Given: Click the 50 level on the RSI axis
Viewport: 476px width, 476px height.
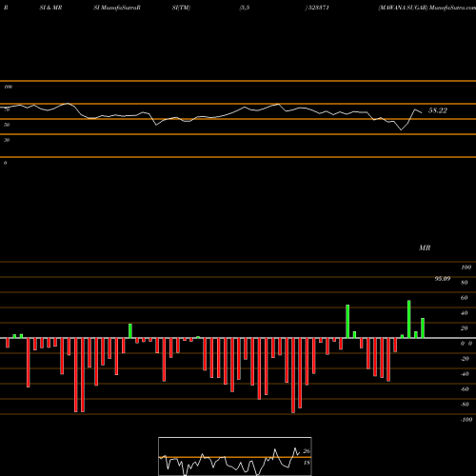Looking at the screenshot, I should tap(7, 125).
